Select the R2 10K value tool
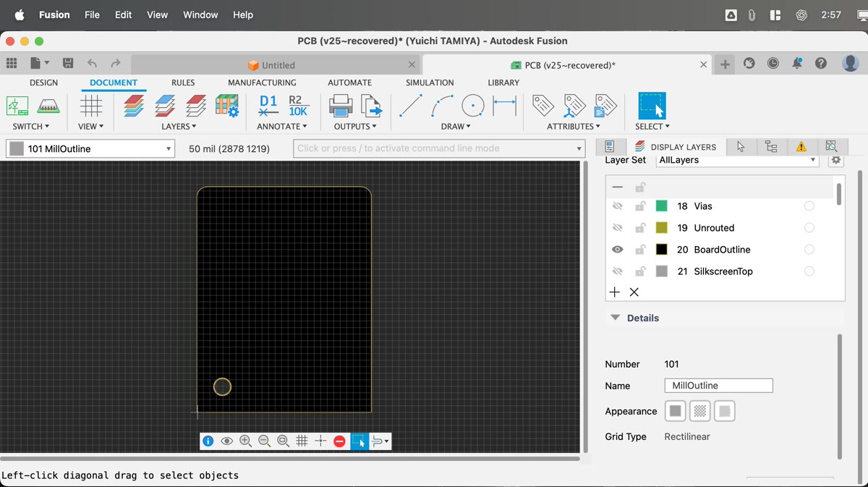The image size is (868, 487). (x=298, y=106)
